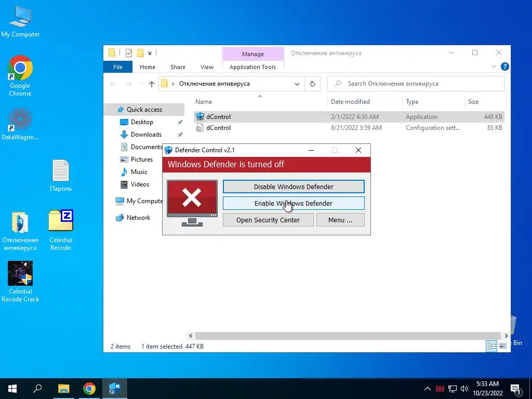Close the Defender Control window
Screen dimensions: 532x399
click(x=358, y=150)
